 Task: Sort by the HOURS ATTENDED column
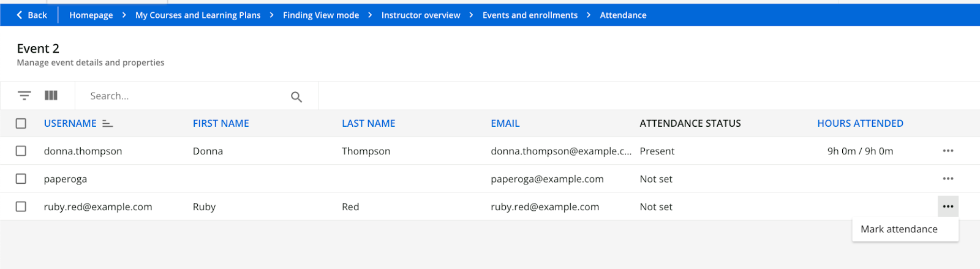pyautogui.click(x=860, y=124)
